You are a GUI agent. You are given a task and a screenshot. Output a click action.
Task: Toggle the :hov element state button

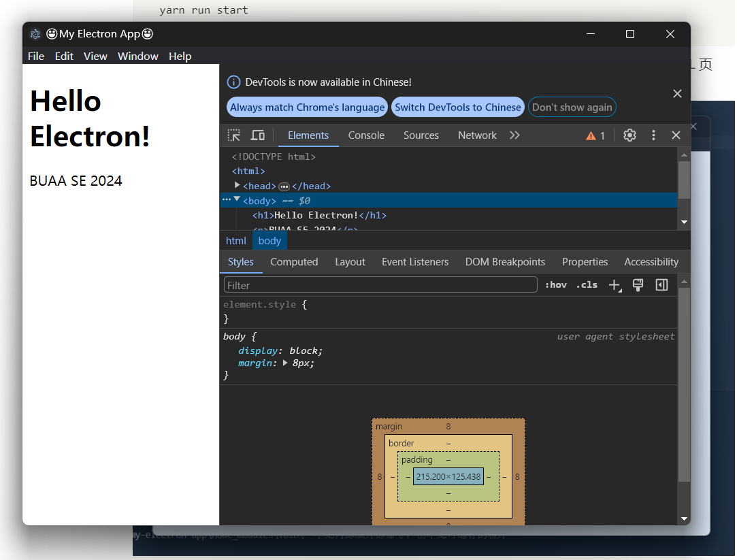coord(555,284)
